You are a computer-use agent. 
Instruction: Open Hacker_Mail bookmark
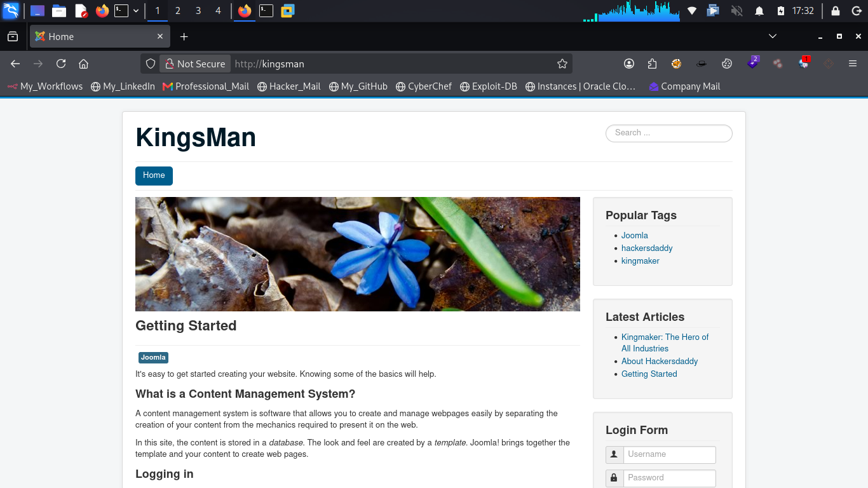[x=289, y=86]
